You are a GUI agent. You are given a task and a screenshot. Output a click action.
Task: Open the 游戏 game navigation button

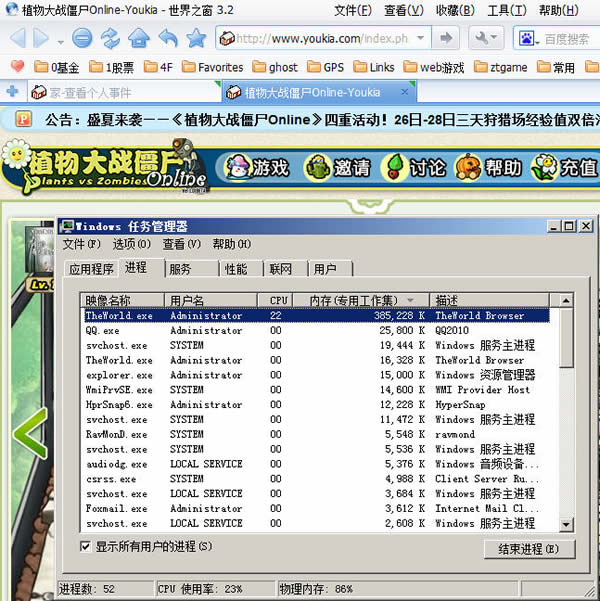point(257,167)
